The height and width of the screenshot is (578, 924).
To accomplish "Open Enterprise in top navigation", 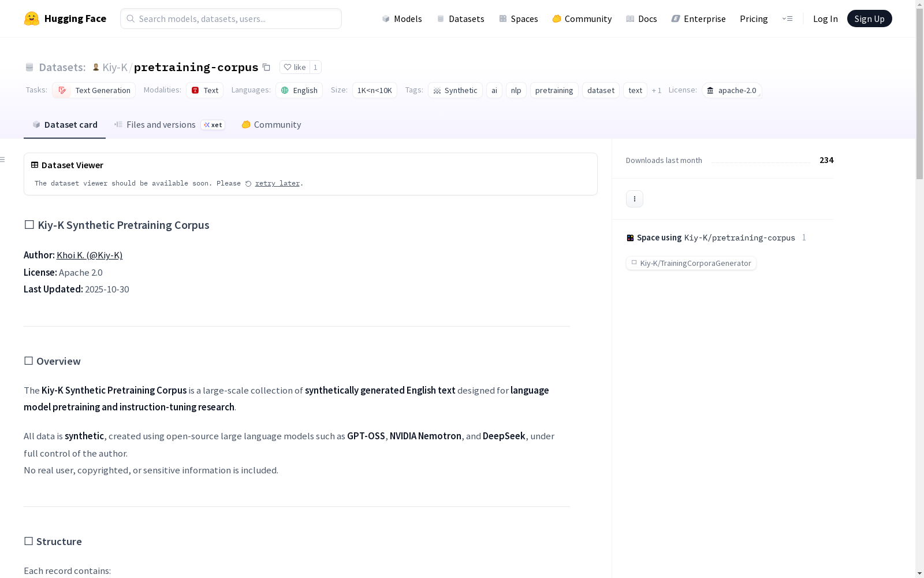I will coord(699,18).
